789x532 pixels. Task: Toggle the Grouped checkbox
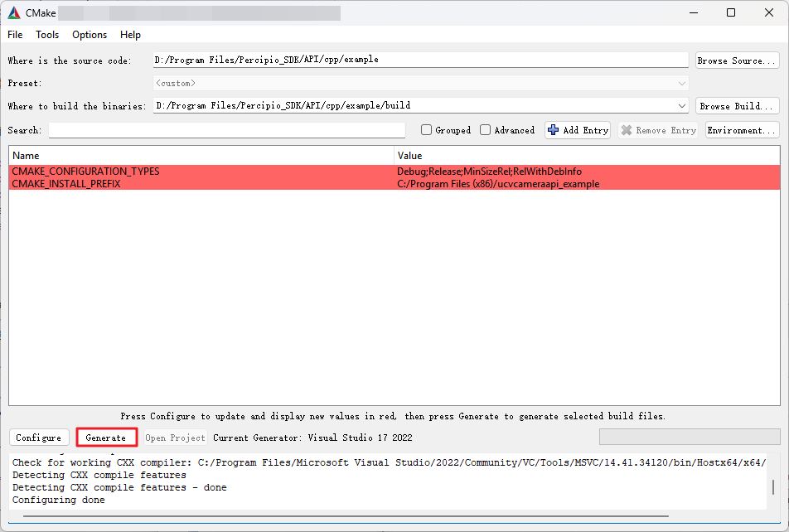427,130
